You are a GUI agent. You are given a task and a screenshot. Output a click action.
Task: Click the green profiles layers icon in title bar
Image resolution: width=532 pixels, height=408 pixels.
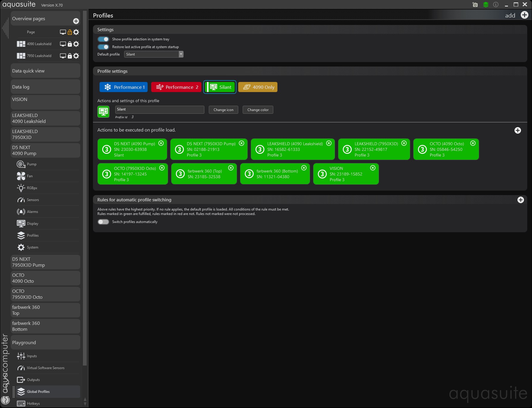(x=486, y=5)
